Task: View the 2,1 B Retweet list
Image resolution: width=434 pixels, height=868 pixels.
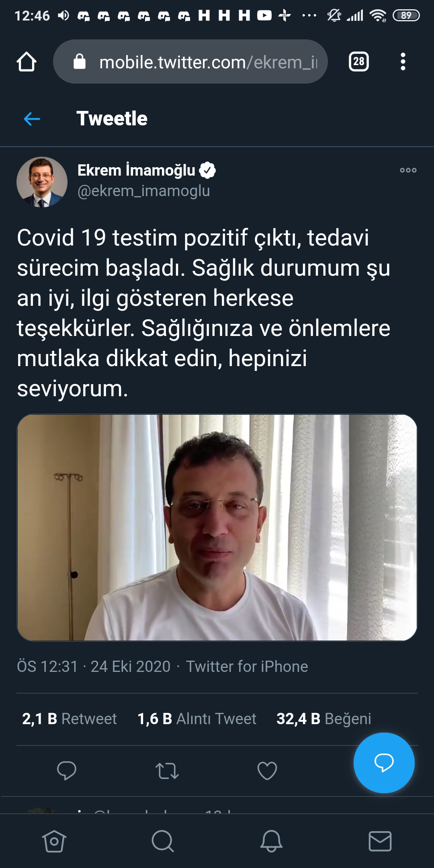Action: [69, 719]
